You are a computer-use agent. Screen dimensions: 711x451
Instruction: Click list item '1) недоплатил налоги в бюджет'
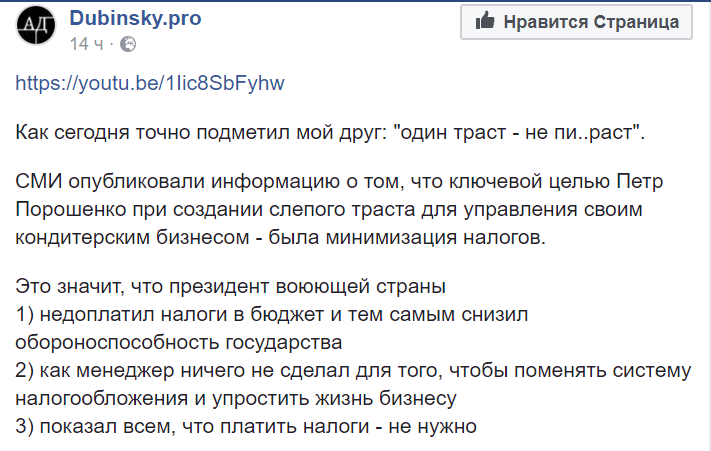(270, 315)
